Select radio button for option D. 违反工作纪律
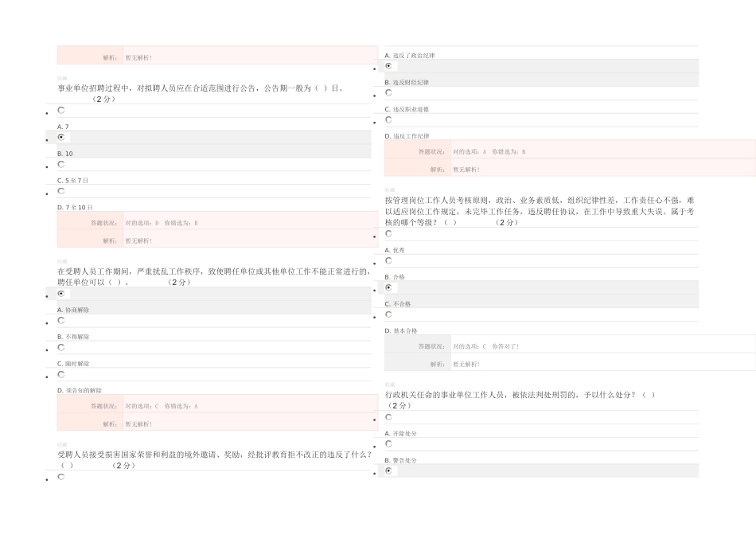 (x=388, y=119)
